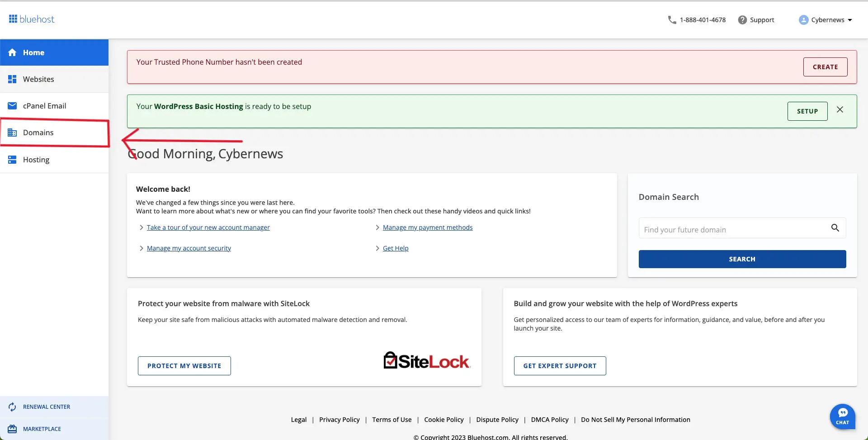Click chevron beside Manage my account security
The image size is (868, 440).
[142, 248]
